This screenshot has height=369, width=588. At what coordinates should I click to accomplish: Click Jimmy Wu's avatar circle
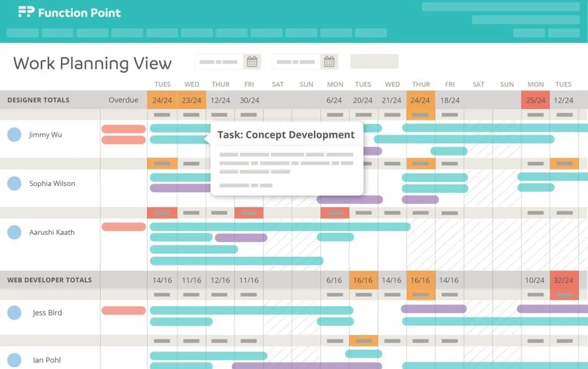coord(14,135)
